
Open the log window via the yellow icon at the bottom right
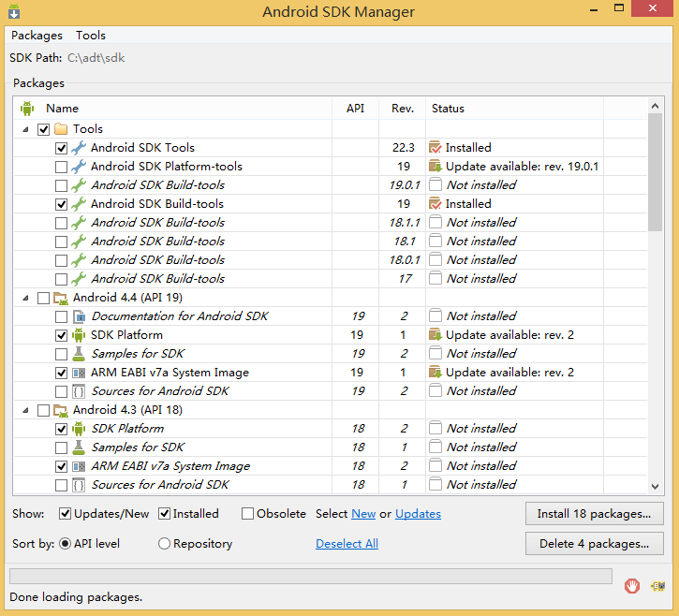[x=658, y=586]
